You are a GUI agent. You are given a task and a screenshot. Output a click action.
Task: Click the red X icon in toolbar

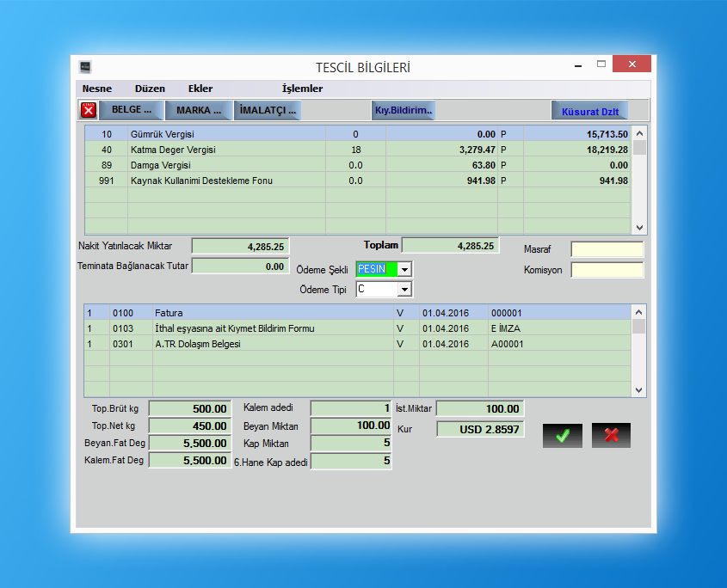pyautogui.click(x=89, y=110)
